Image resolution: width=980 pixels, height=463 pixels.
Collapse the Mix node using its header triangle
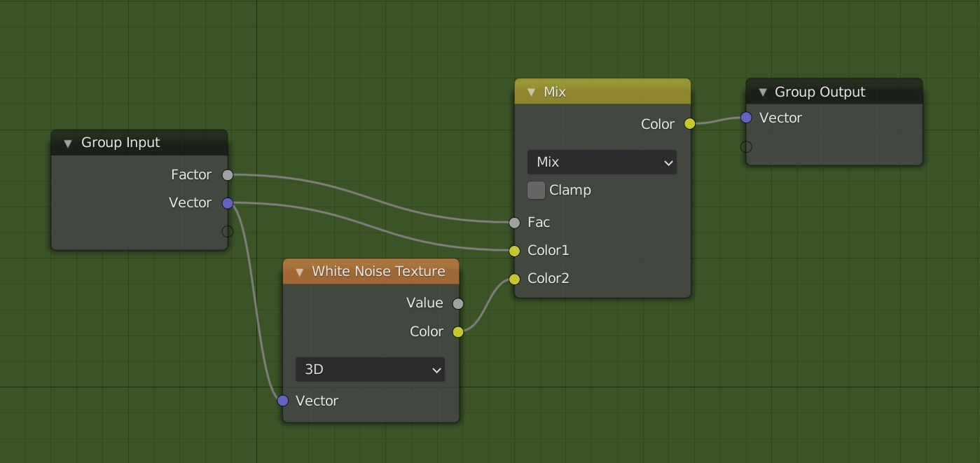[531, 92]
